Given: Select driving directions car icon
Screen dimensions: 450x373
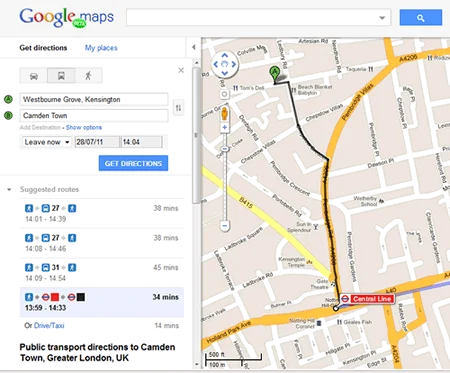Looking at the screenshot, I should pyautogui.click(x=34, y=76).
